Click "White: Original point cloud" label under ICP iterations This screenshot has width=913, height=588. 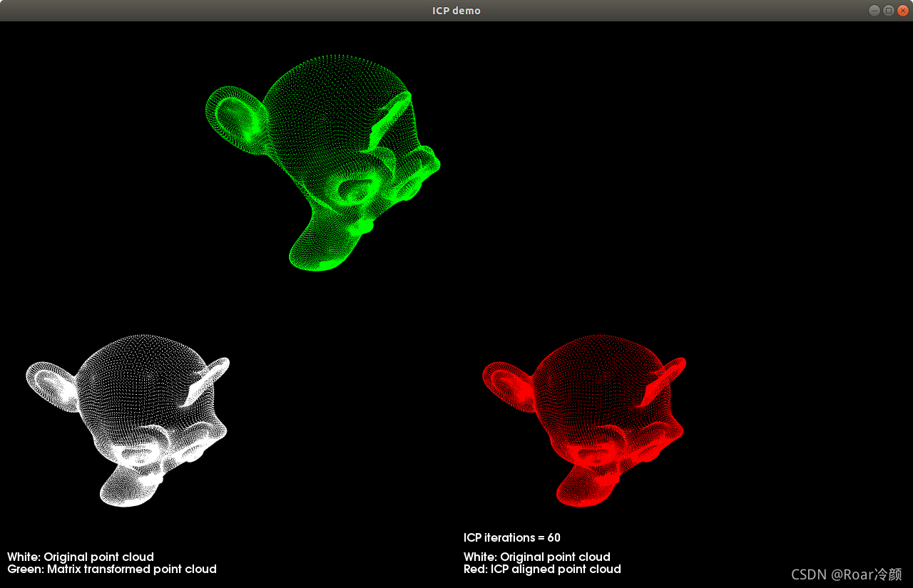tap(537, 557)
